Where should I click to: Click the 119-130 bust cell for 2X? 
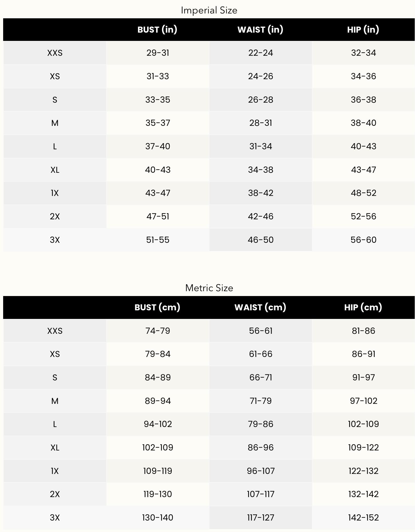coord(158,494)
